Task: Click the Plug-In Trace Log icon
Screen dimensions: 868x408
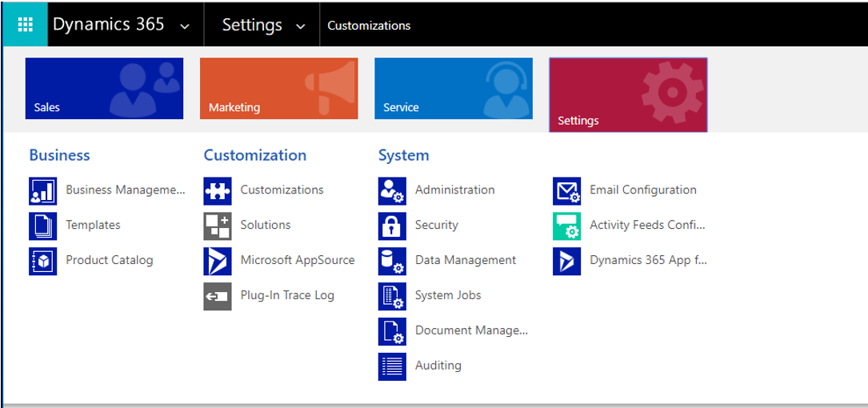Action: (x=218, y=296)
